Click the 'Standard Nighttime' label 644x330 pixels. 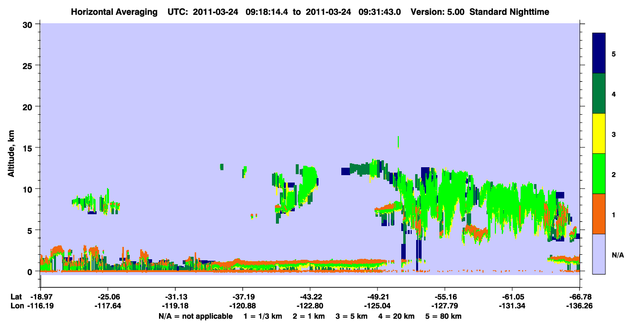pos(509,12)
